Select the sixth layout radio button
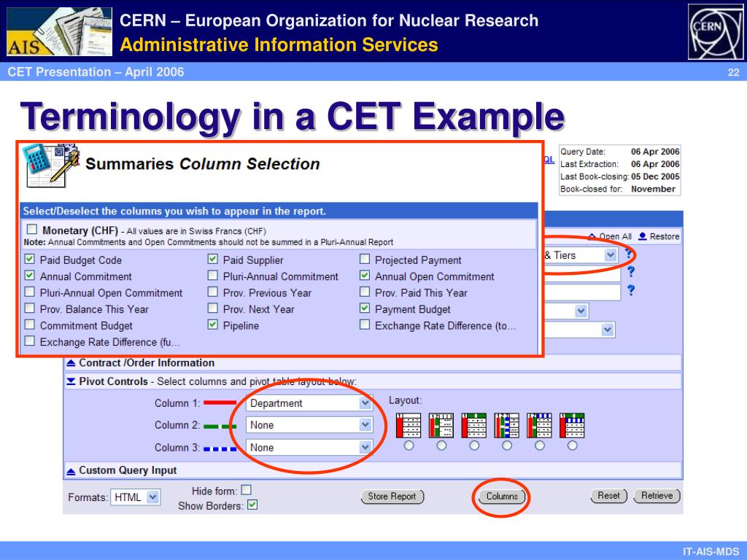747x560 pixels. point(572,446)
